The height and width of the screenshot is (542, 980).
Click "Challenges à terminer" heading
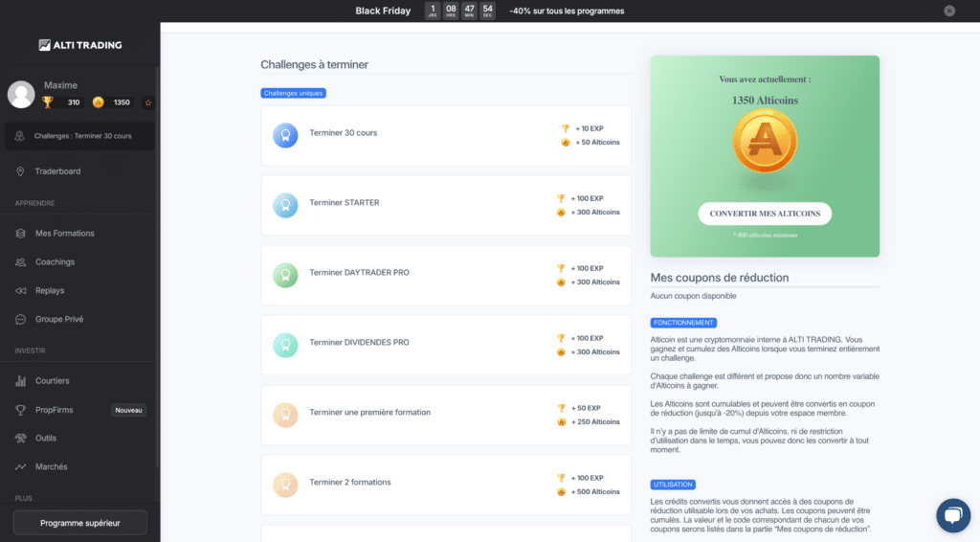pyautogui.click(x=314, y=64)
